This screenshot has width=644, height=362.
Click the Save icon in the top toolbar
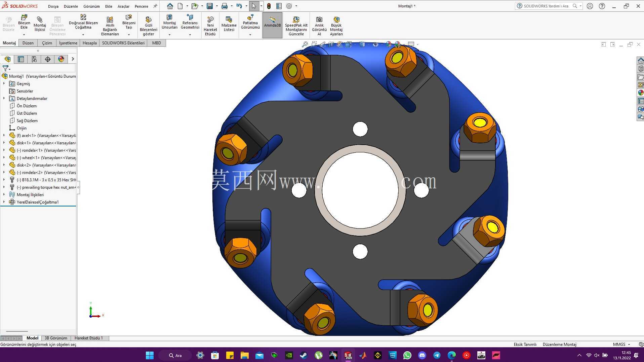(210, 6)
